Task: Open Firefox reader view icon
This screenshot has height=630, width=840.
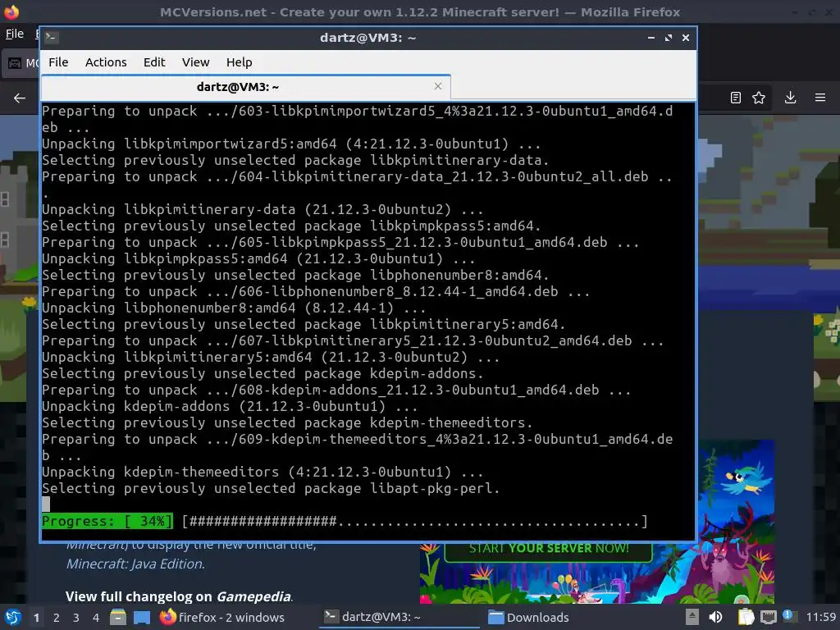Action: point(736,98)
